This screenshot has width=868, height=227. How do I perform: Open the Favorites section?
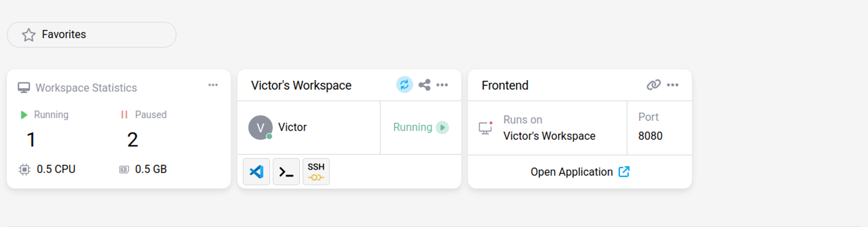[x=91, y=35]
